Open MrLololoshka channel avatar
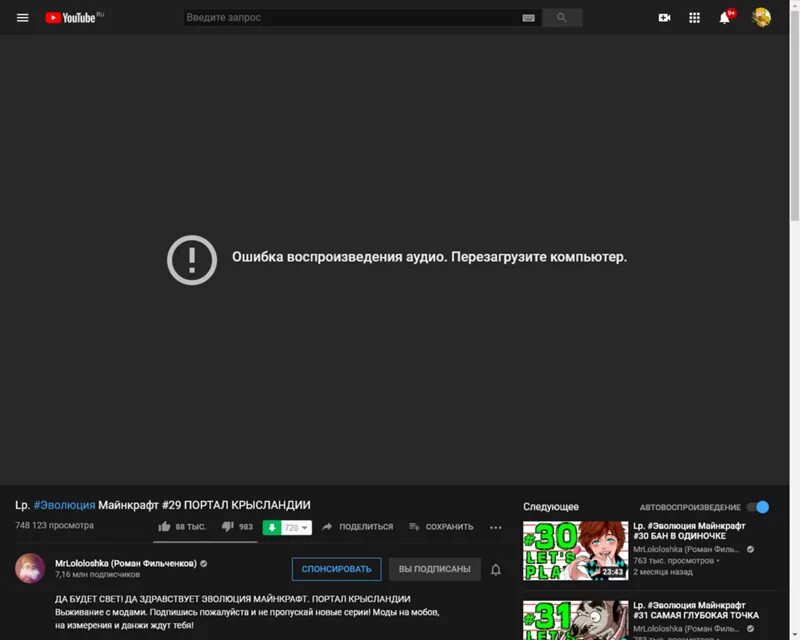 pos(30,568)
